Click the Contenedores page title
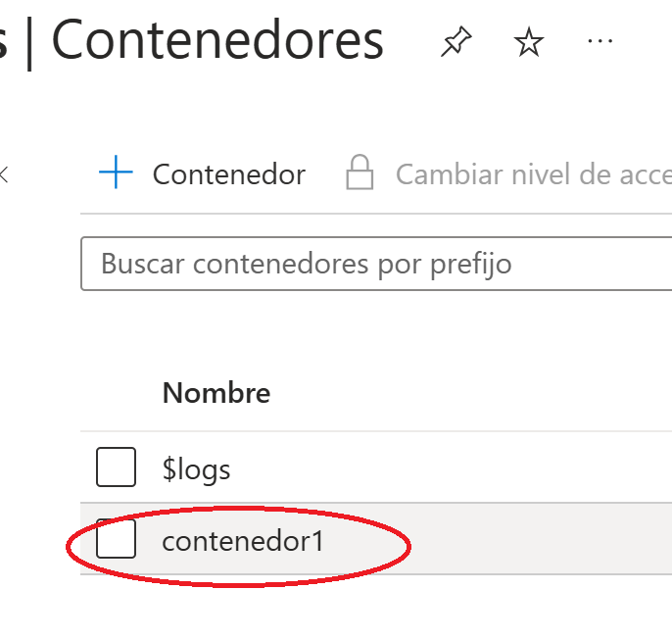672x639 pixels. click(217, 40)
